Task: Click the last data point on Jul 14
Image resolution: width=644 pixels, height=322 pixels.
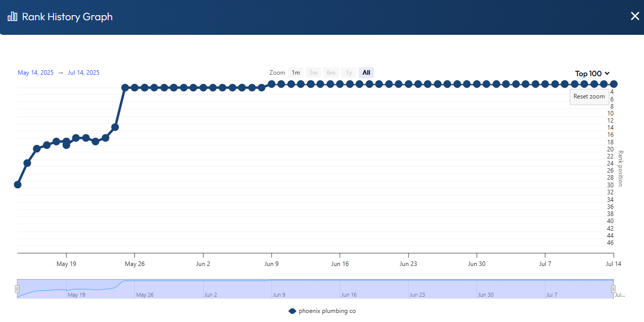Action: click(614, 84)
